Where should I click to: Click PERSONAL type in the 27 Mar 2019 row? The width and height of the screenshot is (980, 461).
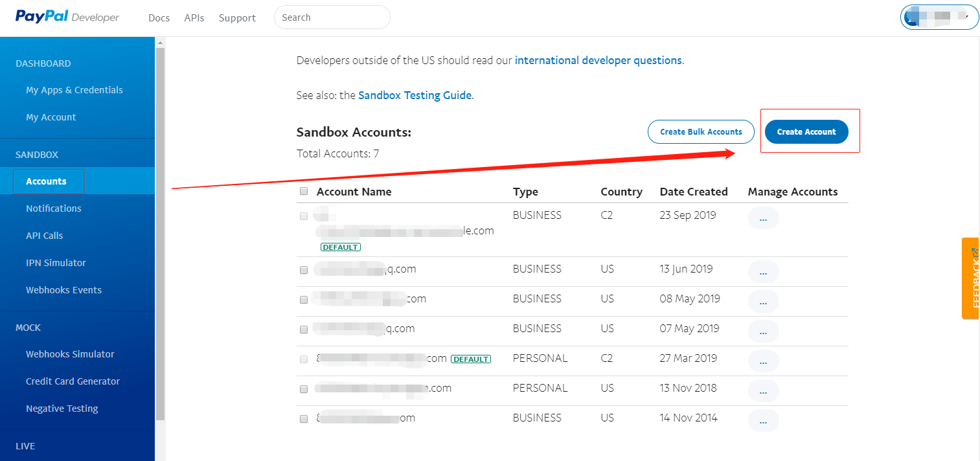[540, 358]
